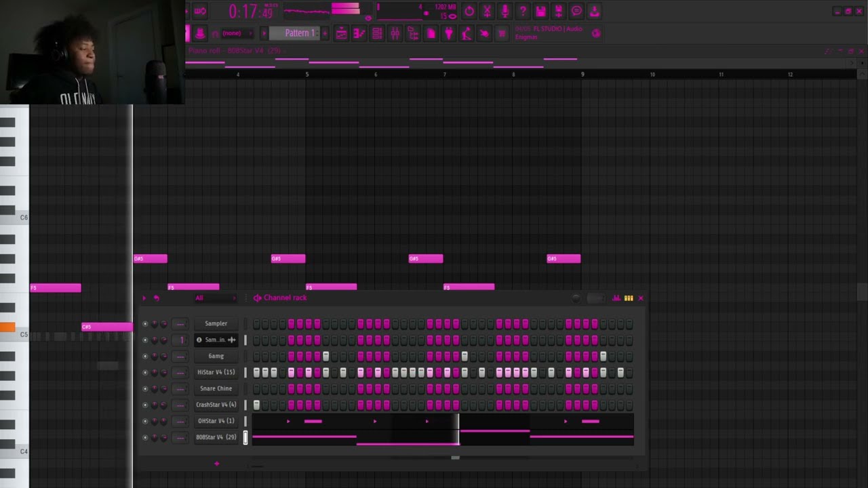
Task: Click the scissors one-click recording icon
Action: [487, 12]
